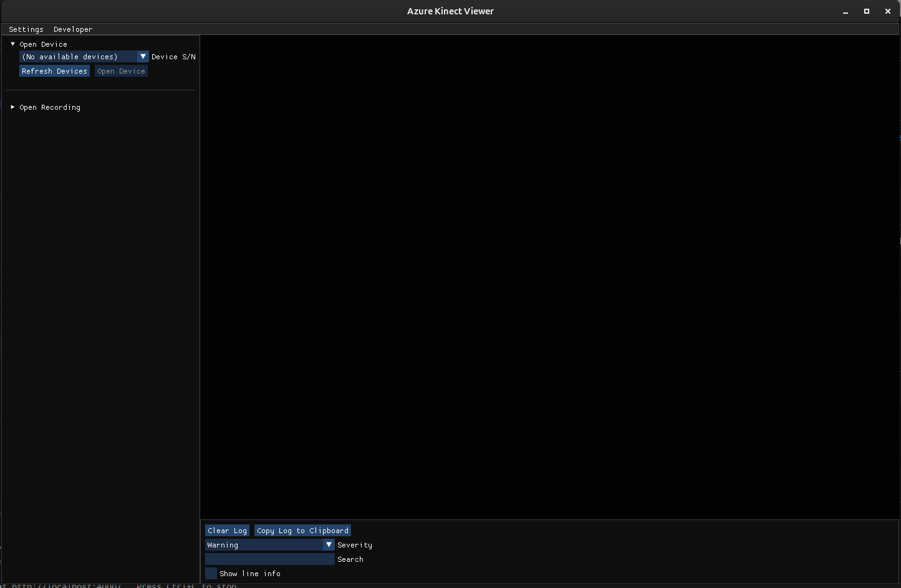Open the Developer menu
Screen dimensions: 901x588
pos(73,29)
